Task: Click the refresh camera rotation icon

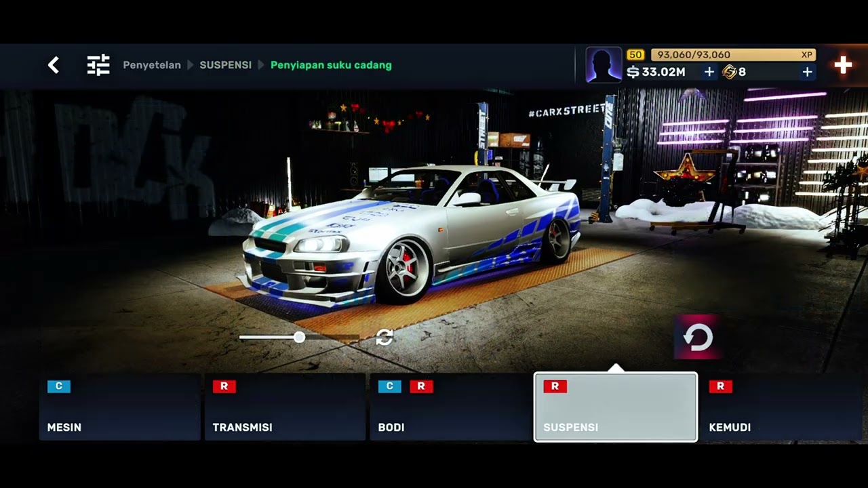Action: (x=384, y=337)
